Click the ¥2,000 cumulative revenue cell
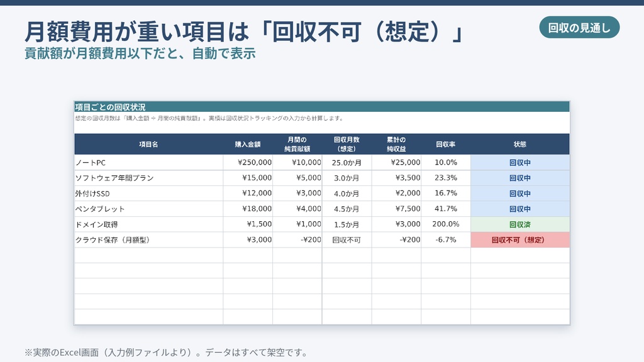The height and width of the screenshot is (362, 644). tap(396, 194)
